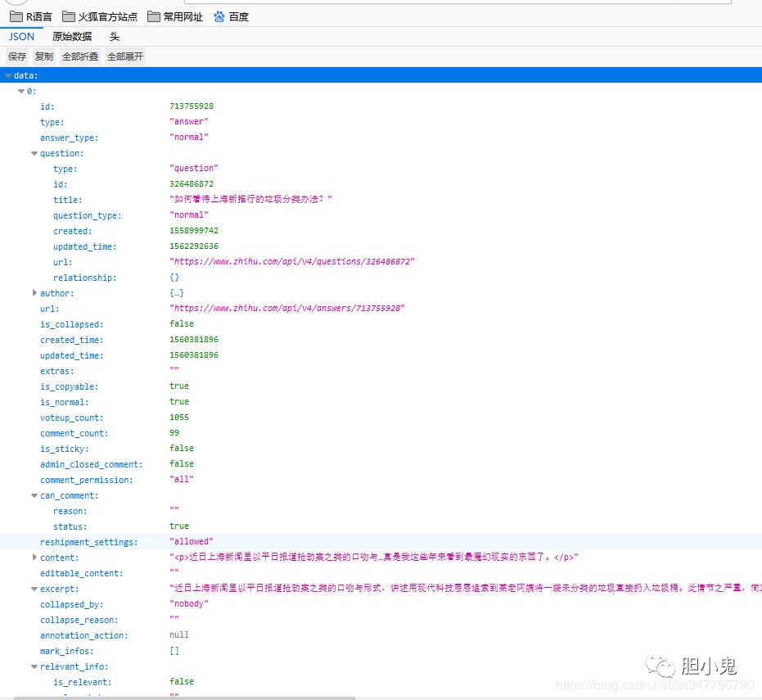The height and width of the screenshot is (700, 762).
Task: Open the questions/326486872 API URL
Action: click(291, 261)
